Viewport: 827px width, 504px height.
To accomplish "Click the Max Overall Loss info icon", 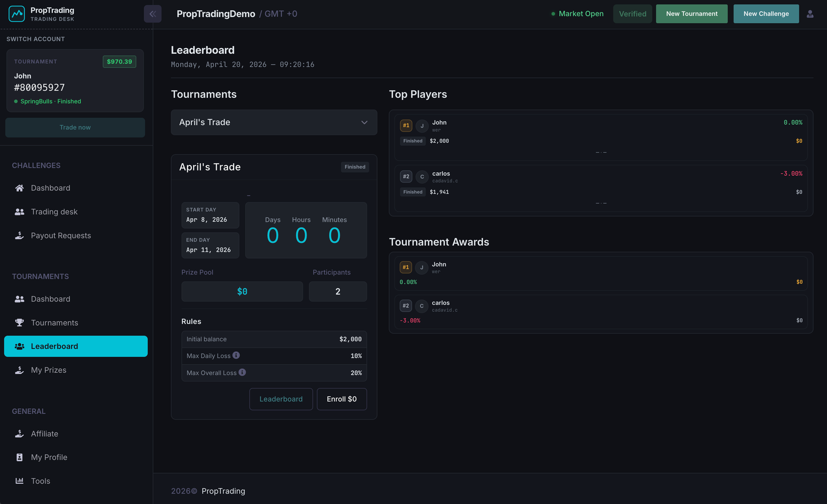I will pos(242,372).
